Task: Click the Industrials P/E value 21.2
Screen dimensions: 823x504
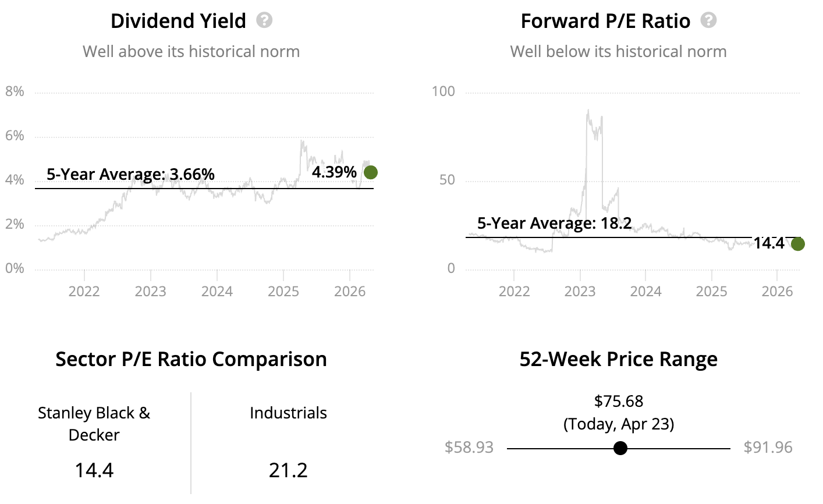Action: (288, 470)
